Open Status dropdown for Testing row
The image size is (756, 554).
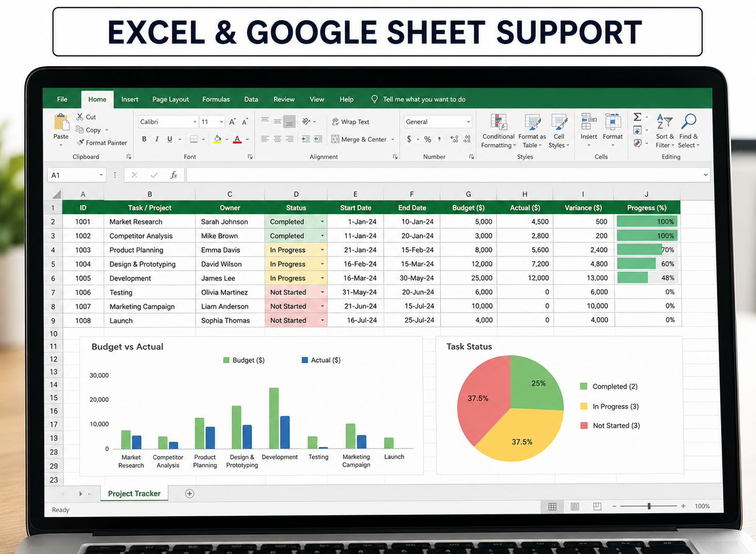point(322,292)
